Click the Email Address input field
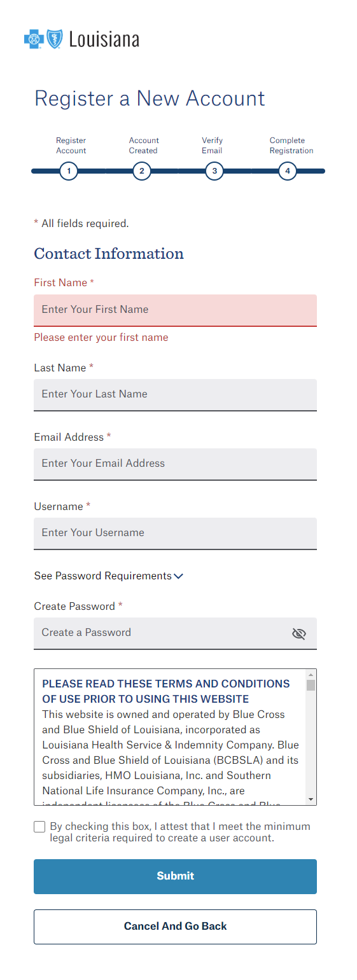Screen dimensions: 357x980 175,464
